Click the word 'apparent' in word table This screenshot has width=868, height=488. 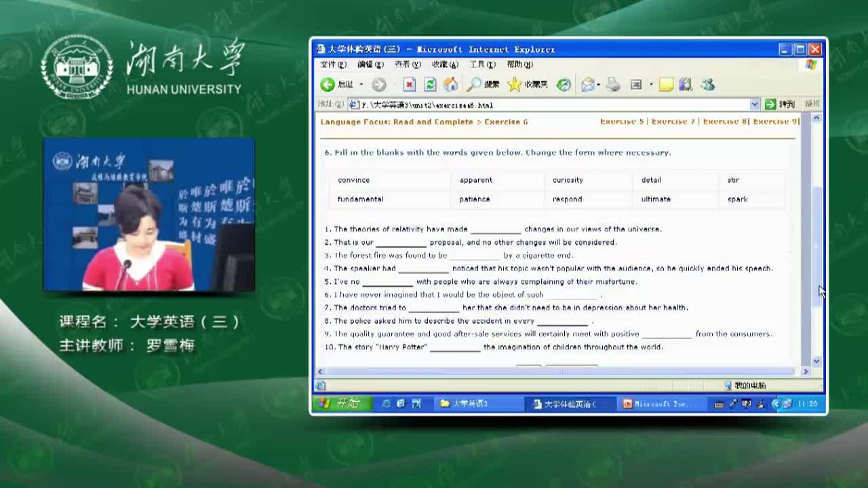click(x=476, y=180)
